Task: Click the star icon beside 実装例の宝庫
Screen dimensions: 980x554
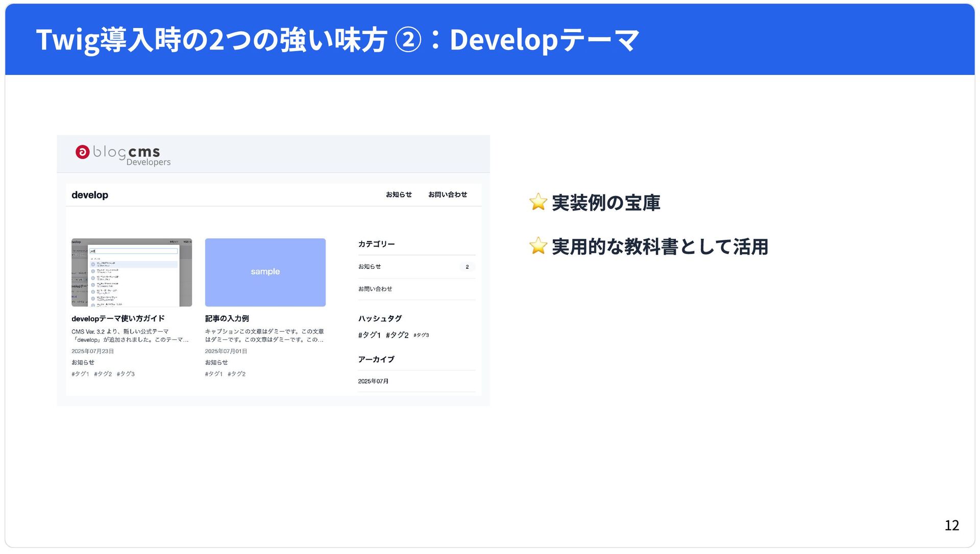Action: coord(538,203)
